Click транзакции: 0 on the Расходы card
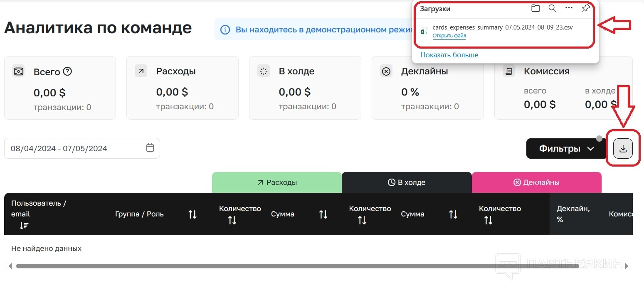644x302 pixels. coord(185,107)
